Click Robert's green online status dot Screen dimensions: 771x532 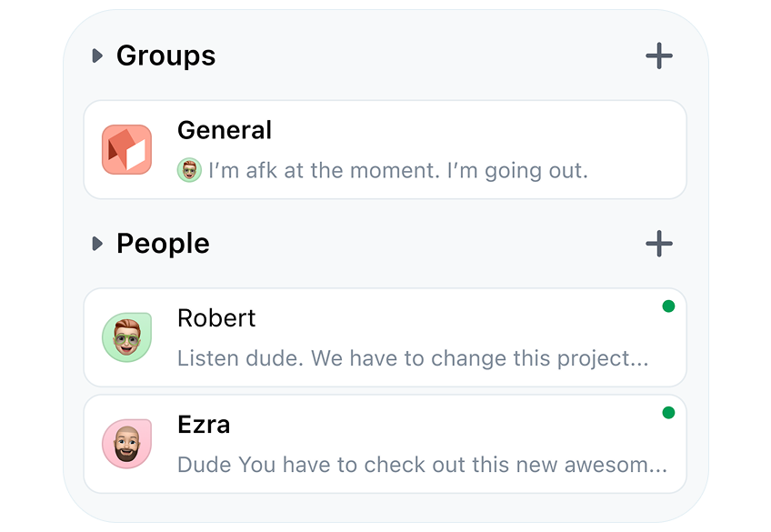(669, 306)
